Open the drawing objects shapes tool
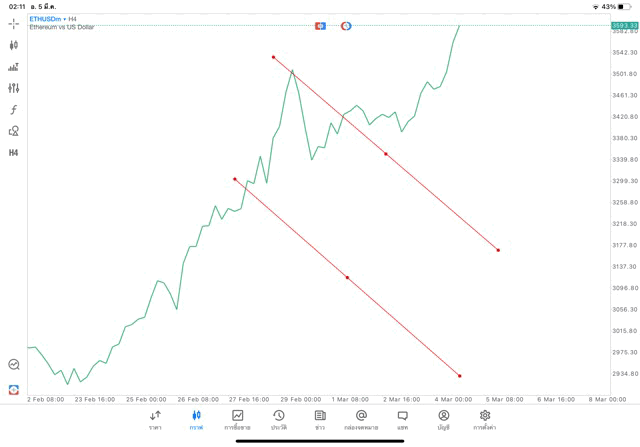This screenshot has width=640, height=447. tap(14, 131)
